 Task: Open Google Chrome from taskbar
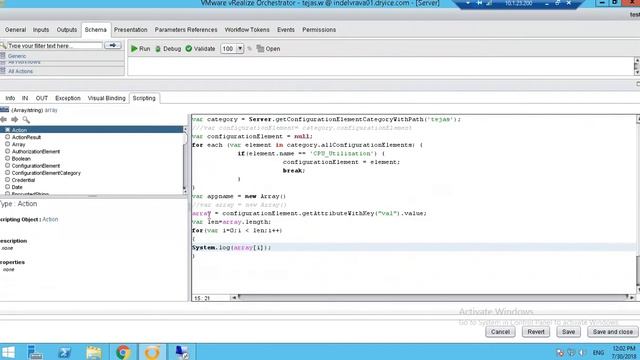pos(123,352)
